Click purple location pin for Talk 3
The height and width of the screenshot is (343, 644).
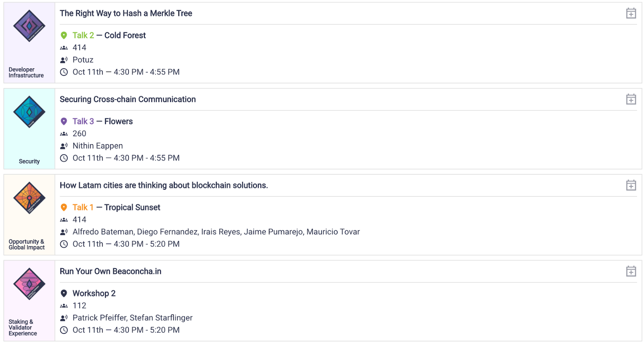tap(64, 121)
